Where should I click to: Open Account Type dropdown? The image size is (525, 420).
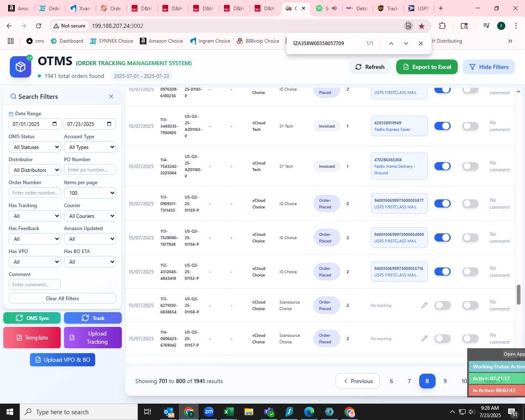coord(90,147)
